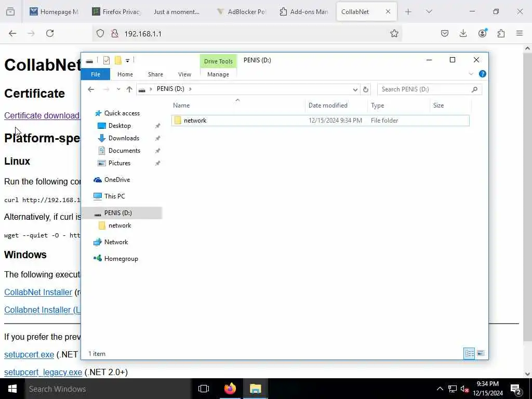The image size is (532, 399).
Task: Go back in File Explorer
Action: (91, 89)
